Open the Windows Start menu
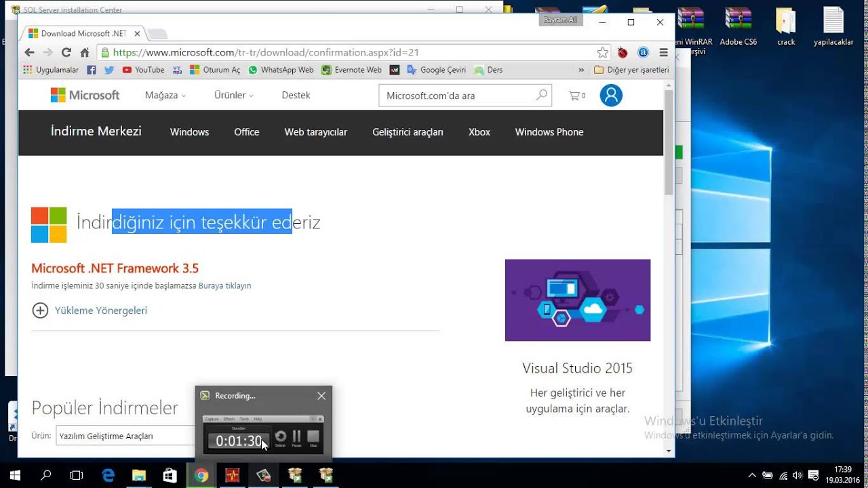 pos(15,475)
